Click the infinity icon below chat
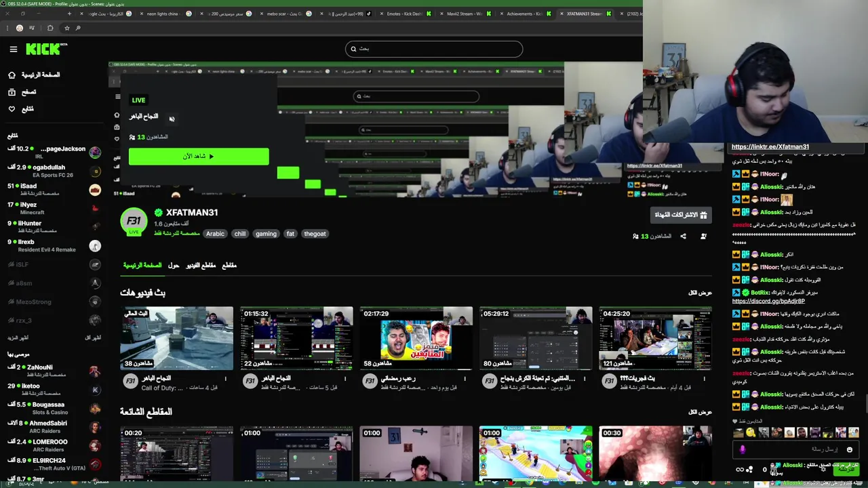868x488 pixels. click(739, 469)
